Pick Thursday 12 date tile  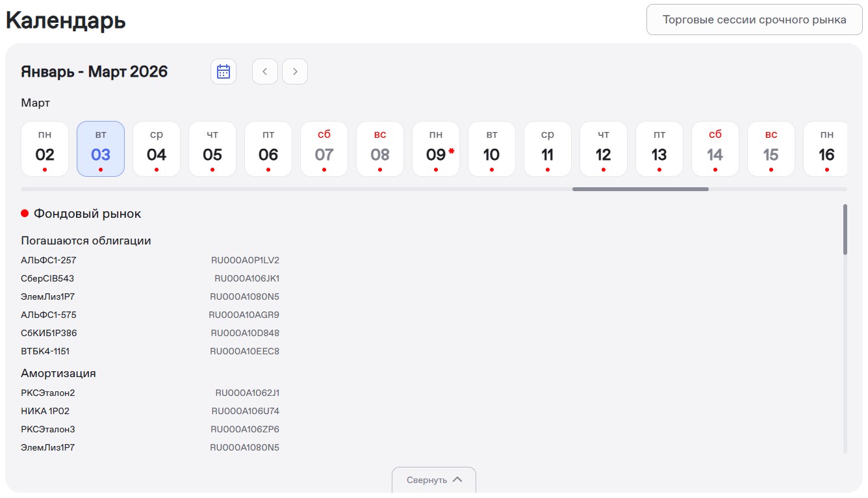pos(604,149)
